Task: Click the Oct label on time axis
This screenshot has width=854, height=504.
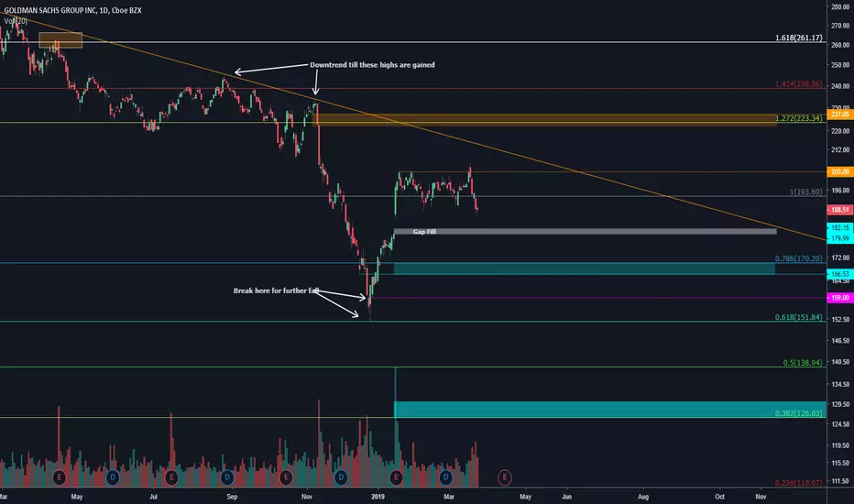Action: click(x=720, y=497)
